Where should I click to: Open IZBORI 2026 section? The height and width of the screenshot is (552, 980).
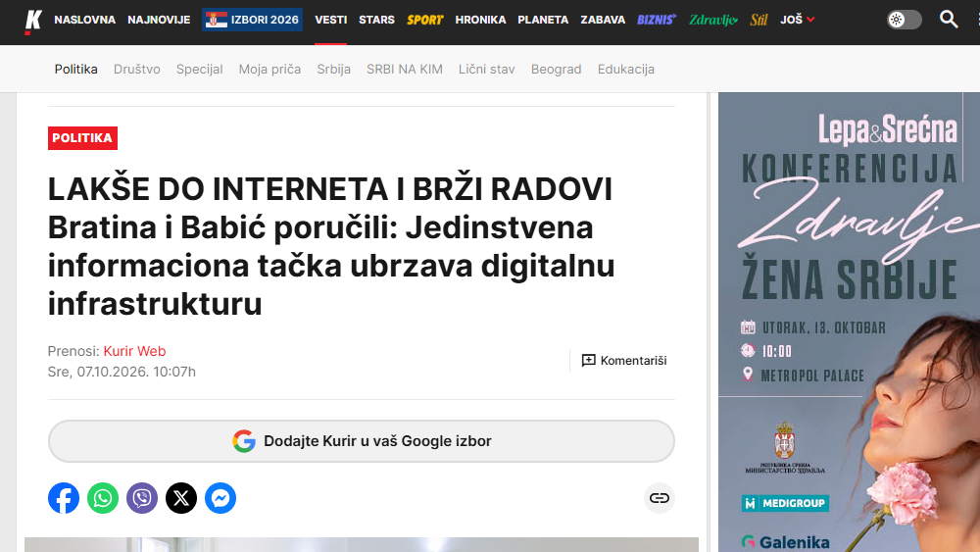253,20
